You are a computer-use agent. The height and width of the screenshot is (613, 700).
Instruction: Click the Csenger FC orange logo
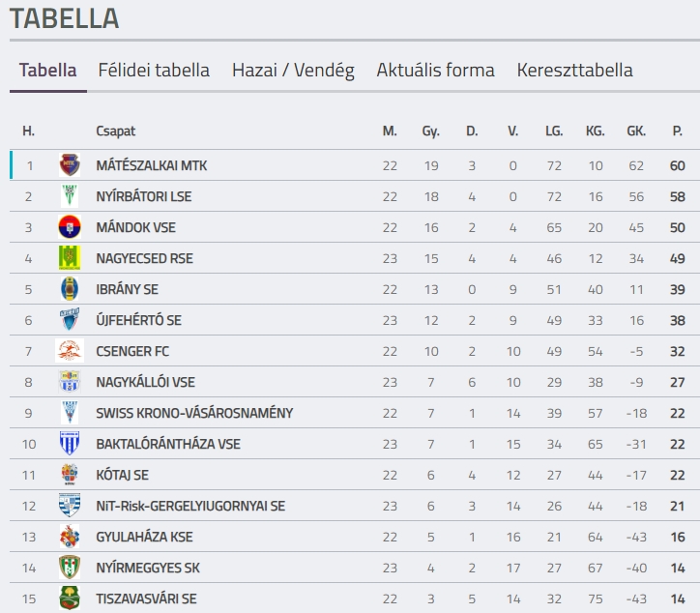pos(70,351)
